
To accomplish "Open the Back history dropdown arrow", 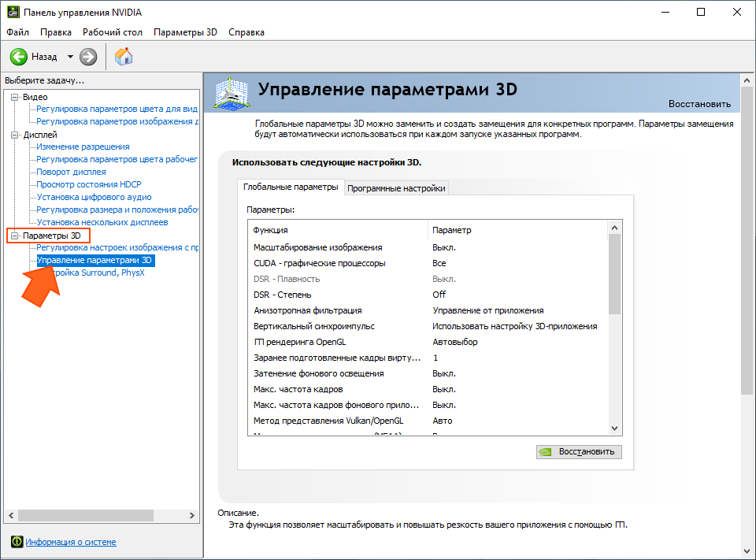I will [70, 57].
